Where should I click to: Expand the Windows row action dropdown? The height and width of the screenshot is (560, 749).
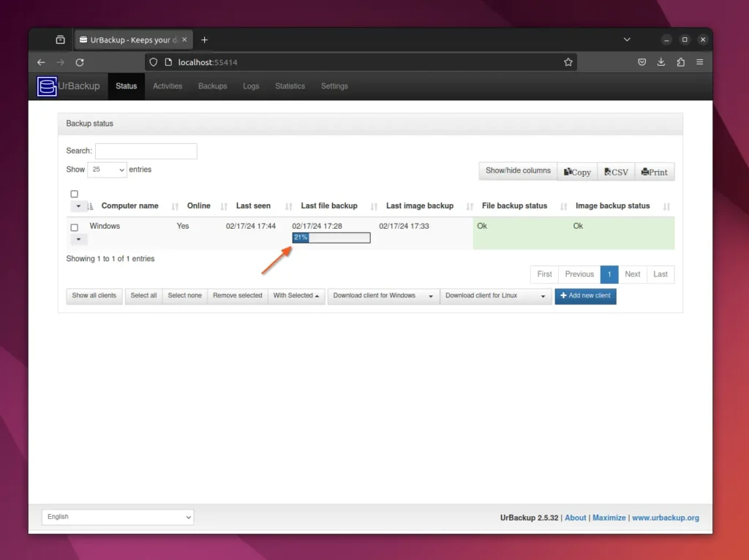coord(78,239)
